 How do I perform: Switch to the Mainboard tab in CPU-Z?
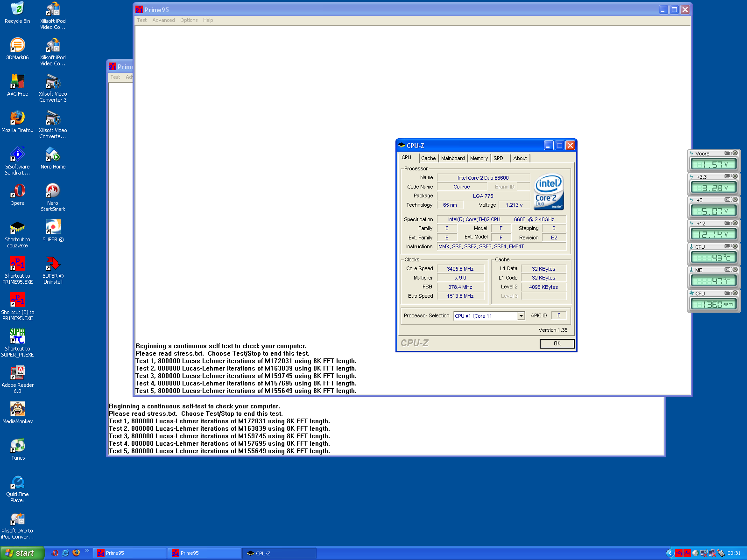click(x=453, y=158)
